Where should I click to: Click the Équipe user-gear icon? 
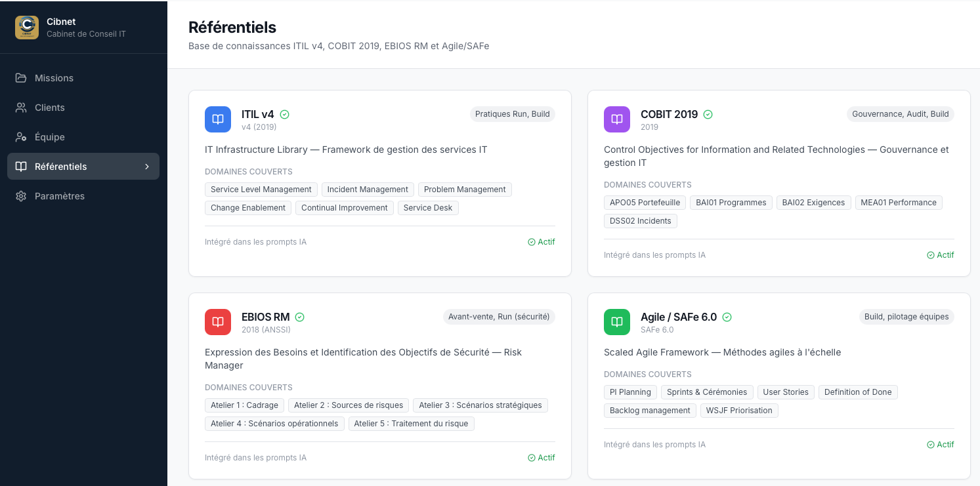point(21,137)
